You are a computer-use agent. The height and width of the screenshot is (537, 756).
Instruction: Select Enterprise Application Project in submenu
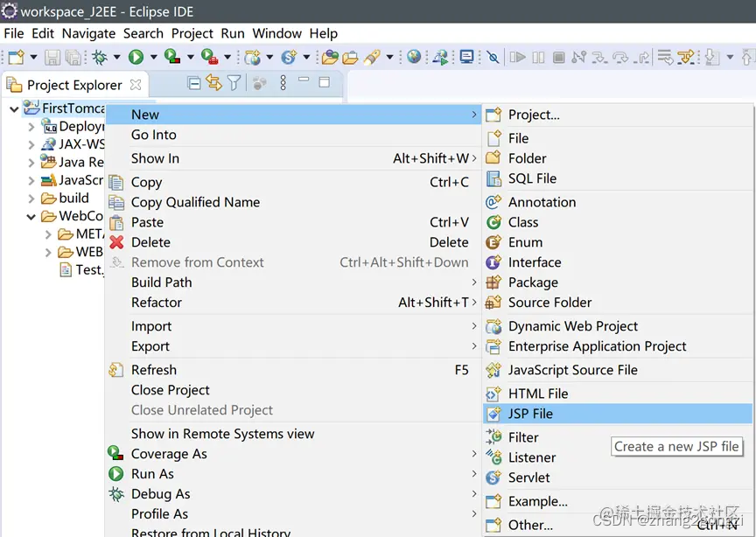[x=618, y=346]
